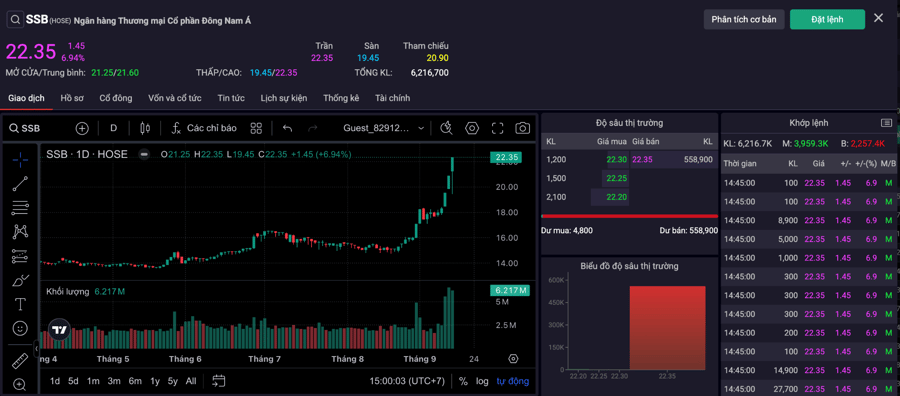Select ask price 22.35 in market depth
This screenshot has width=900, height=396.
(x=642, y=160)
